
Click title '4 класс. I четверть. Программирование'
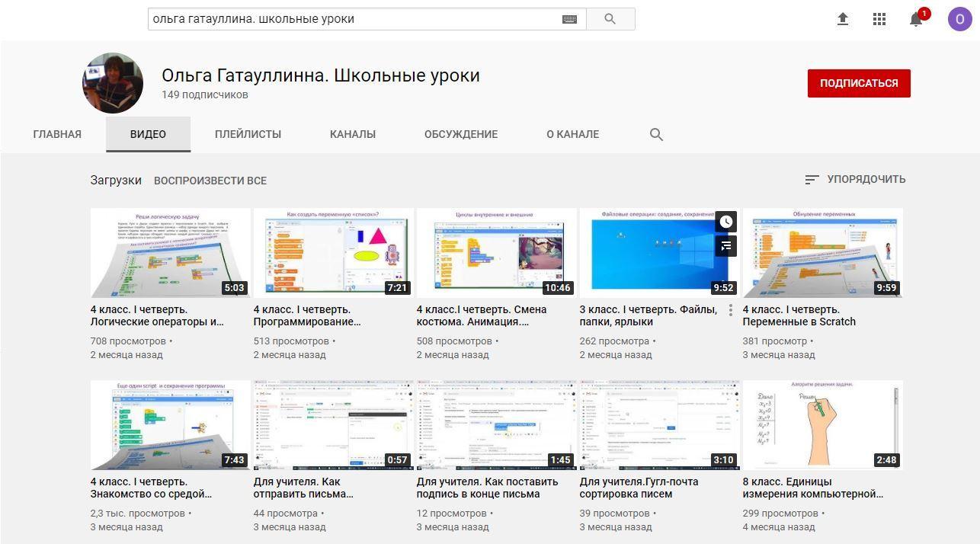click(307, 315)
